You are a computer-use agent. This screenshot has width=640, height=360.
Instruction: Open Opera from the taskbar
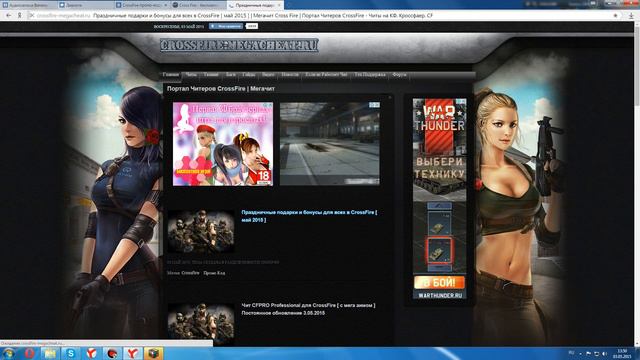29,353
